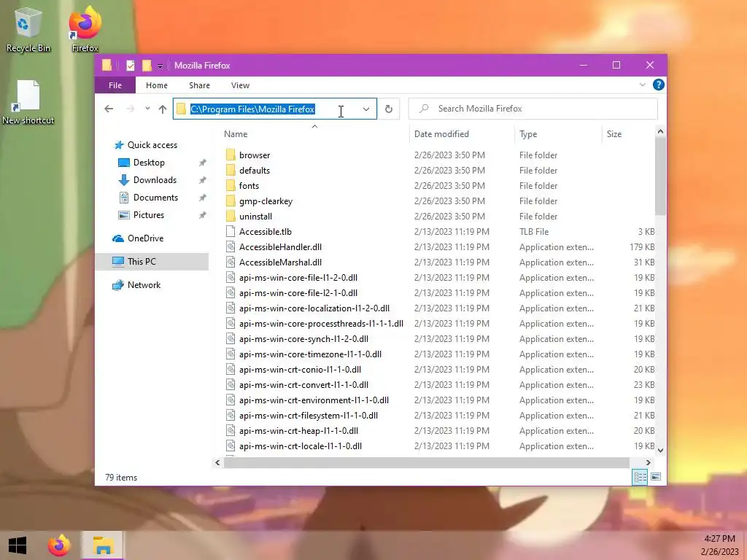Click the pin icon beside Documents
Screen dimensions: 747x560
pyautogui.click(x=203, y=198)
